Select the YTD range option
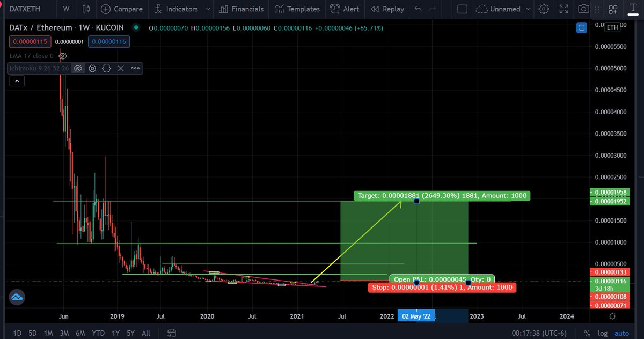This screenshot has width=644, height=339. (x=98, y=333)
